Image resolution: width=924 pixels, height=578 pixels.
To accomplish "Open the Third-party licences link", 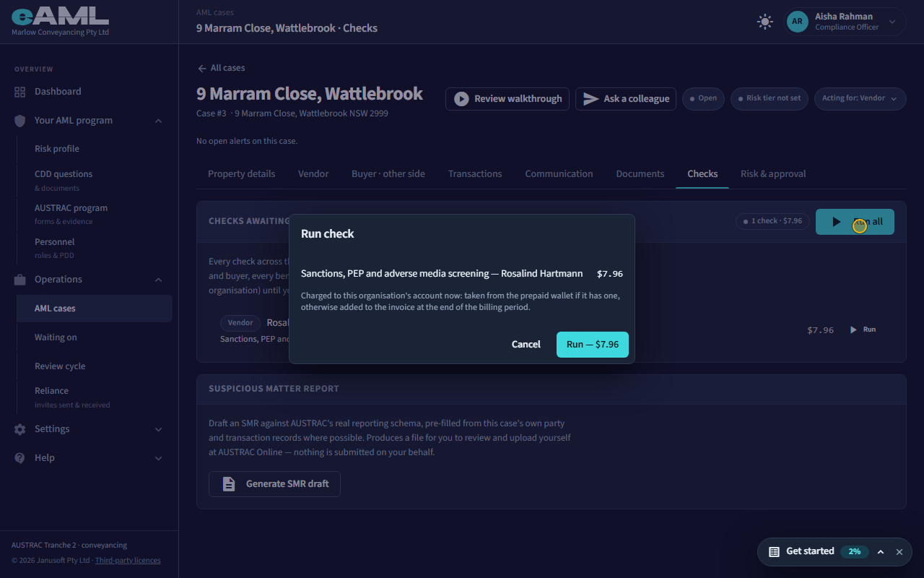I will (128, 561).
